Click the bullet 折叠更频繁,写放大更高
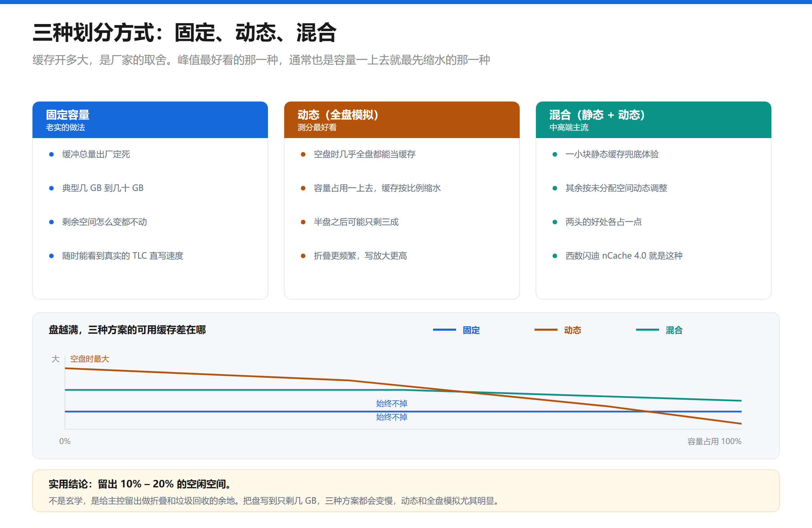The image size is (812, 528). tap(360, 256)
